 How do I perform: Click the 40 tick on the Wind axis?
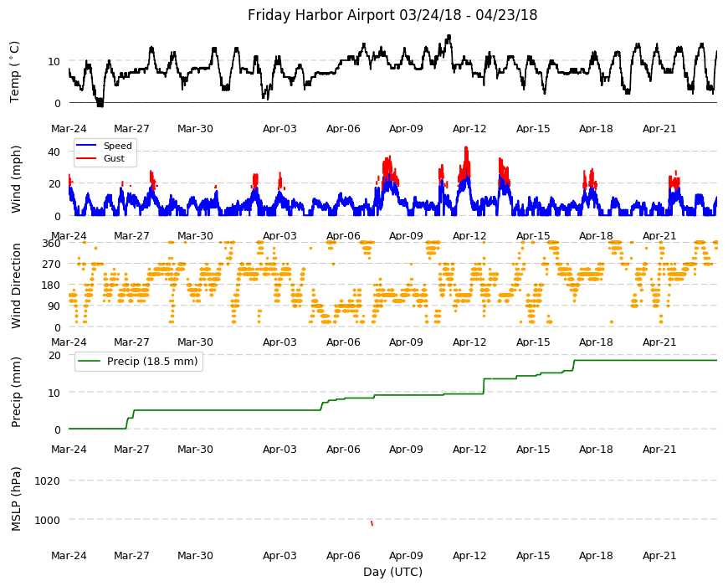54,152
